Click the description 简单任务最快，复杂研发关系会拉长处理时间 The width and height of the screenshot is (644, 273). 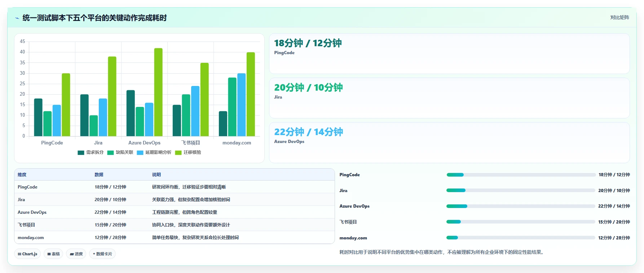click(x=195, y=238)
